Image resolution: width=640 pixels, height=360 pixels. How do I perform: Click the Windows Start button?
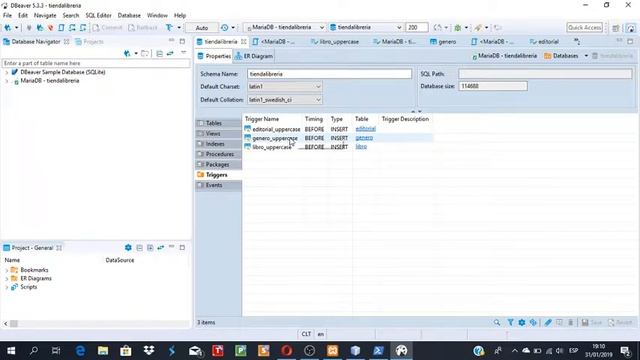pos(11,351)
